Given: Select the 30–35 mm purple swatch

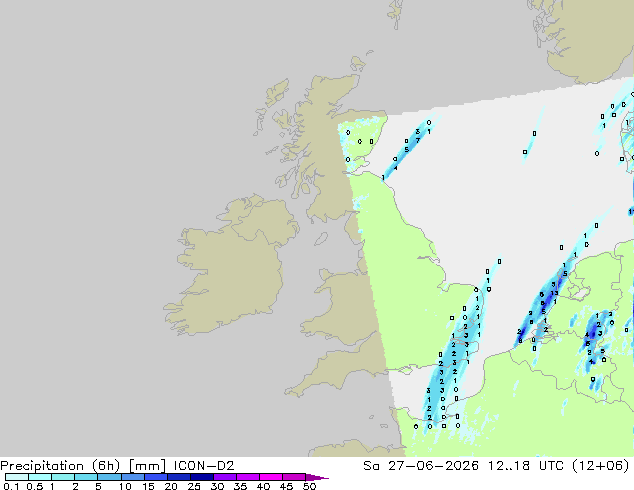Looking at the screenshot, I should [x=224, y=477].
